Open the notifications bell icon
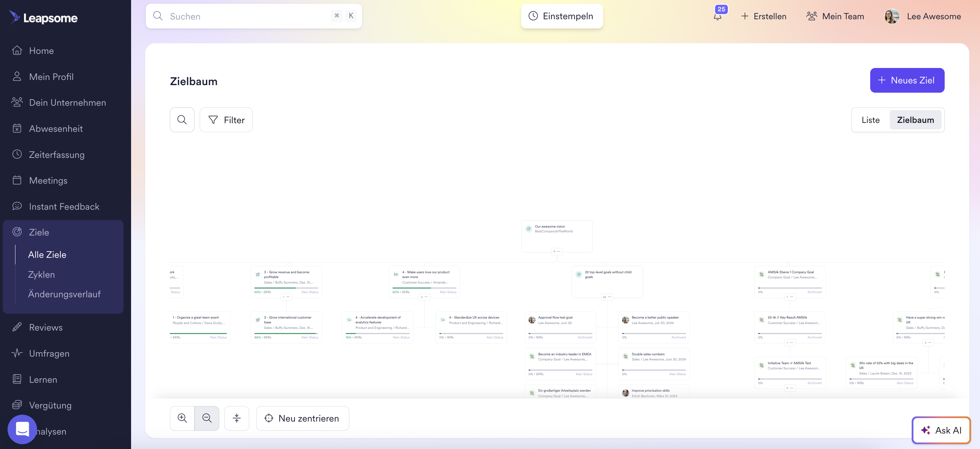The image size is (980, 449). 717,16
